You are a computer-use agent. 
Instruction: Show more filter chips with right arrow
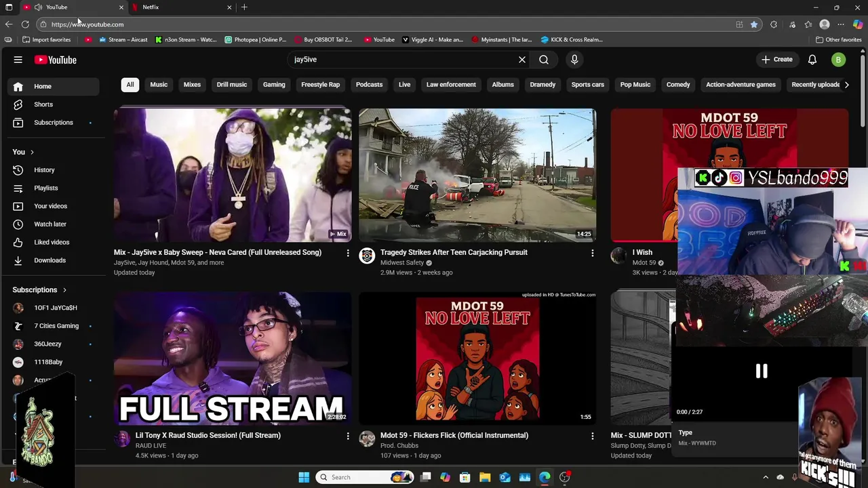[846, 85]
